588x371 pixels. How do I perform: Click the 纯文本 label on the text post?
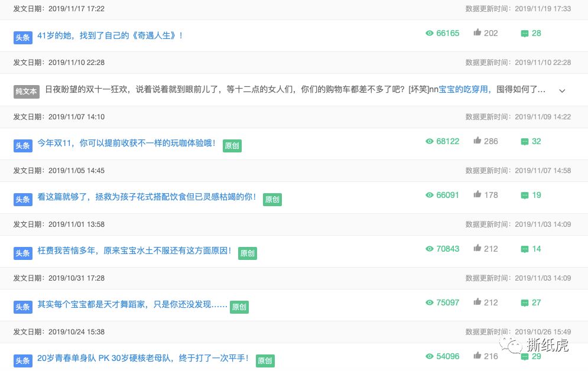point(26,92)
